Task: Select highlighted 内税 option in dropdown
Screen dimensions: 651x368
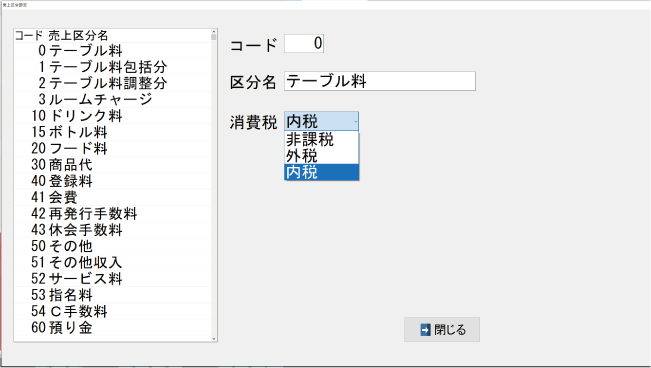Action: (321, 172)
